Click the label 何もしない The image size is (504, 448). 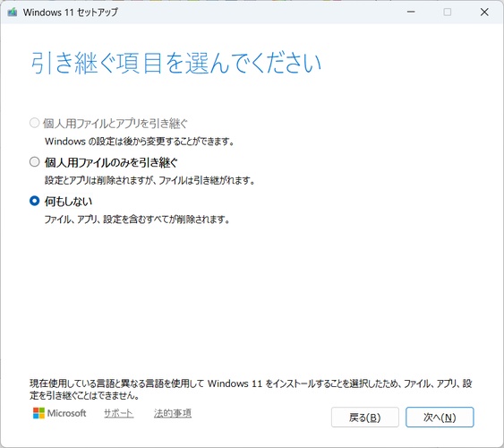click(68, 202)
